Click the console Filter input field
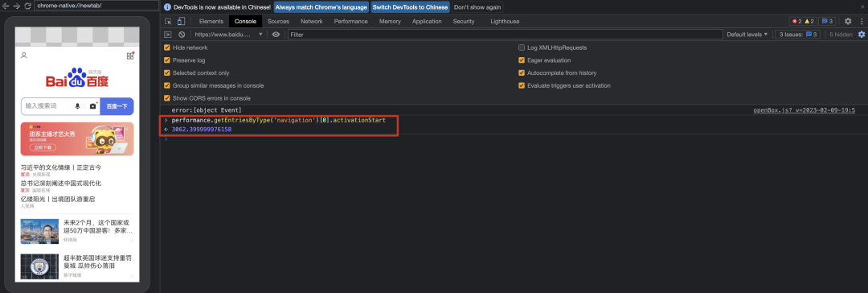Screen dimensions: 868x293 (x=505, y=35)
